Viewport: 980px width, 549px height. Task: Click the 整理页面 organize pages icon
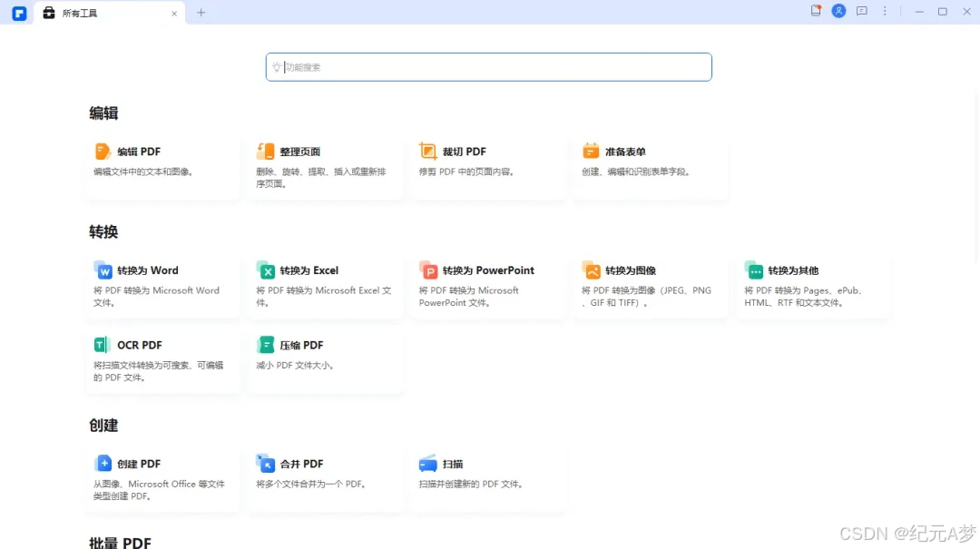[x=265, y=152]
